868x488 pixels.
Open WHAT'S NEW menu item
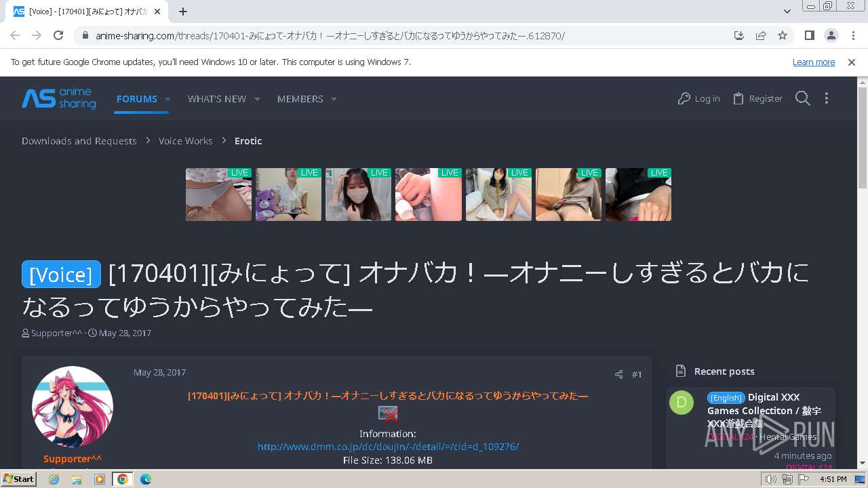pos(217,98)
